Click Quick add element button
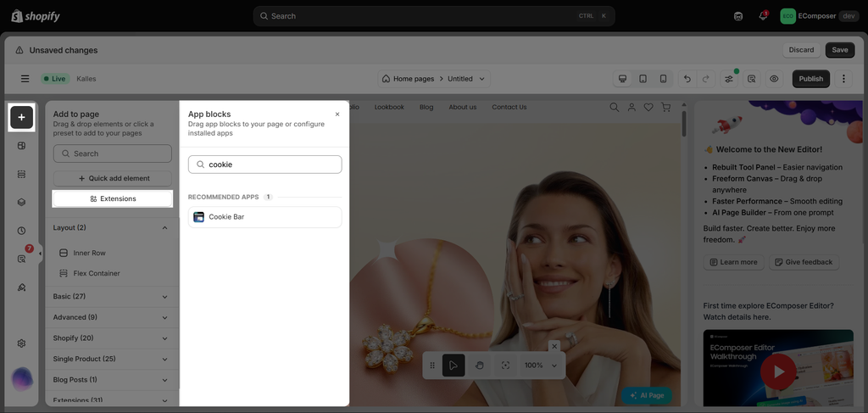This screenshot has height=413, width=868. coord(113,178)
